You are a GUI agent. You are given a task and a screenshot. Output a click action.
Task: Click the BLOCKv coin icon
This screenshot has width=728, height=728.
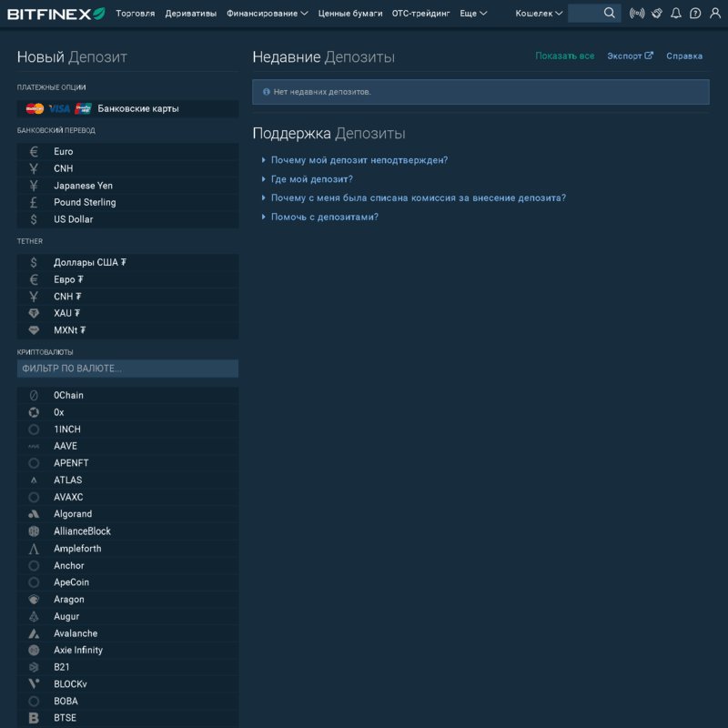click(34, 684)
